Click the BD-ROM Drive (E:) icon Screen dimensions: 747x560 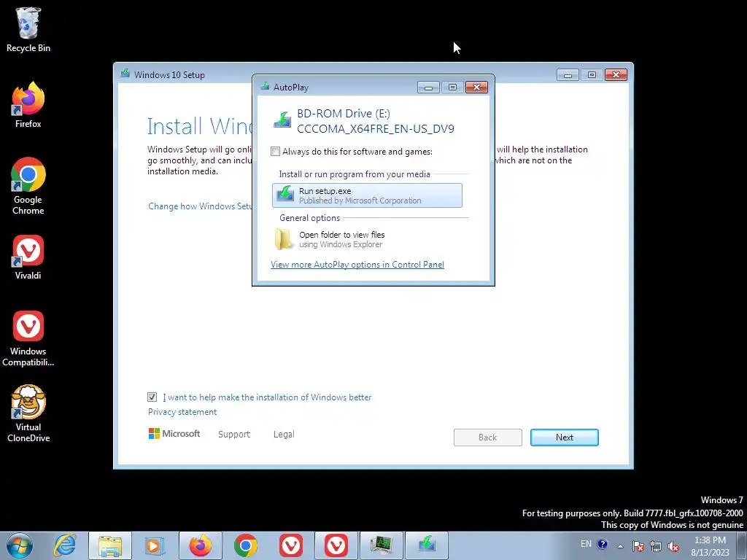click(282, 120)
